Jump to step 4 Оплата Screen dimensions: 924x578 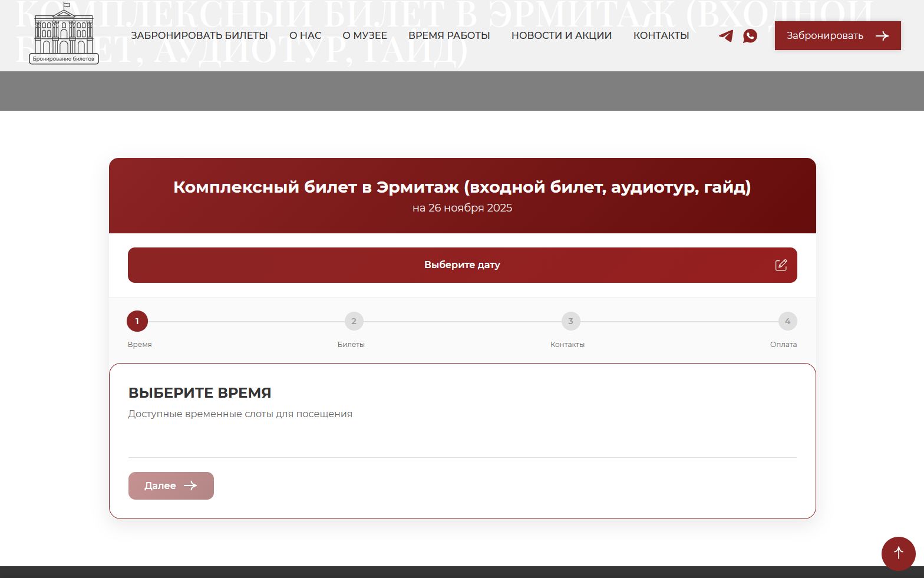coord(787,321)
